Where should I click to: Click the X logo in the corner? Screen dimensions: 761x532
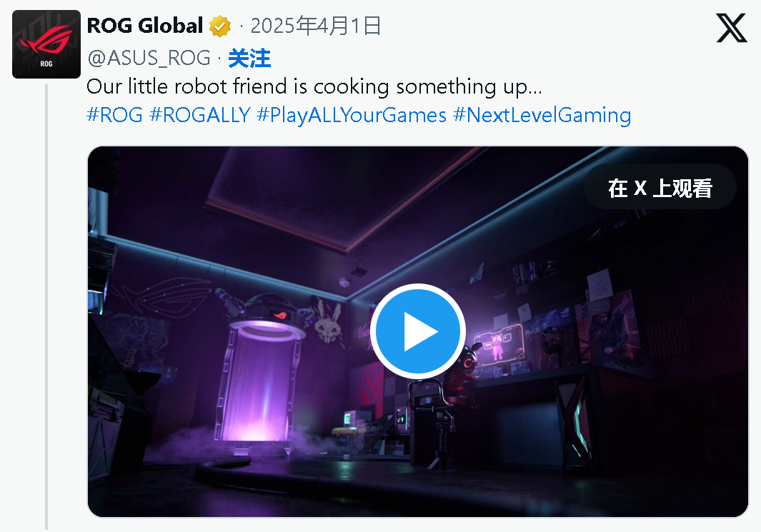tap(732, 28)
